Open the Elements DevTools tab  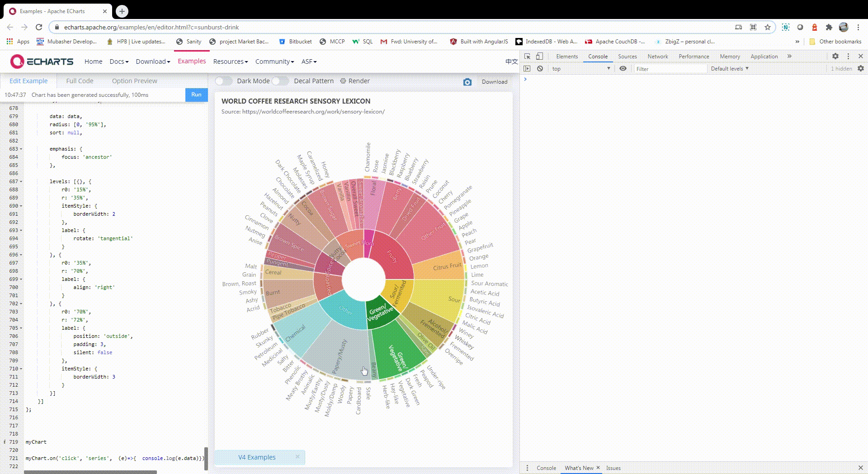(567, 56)
